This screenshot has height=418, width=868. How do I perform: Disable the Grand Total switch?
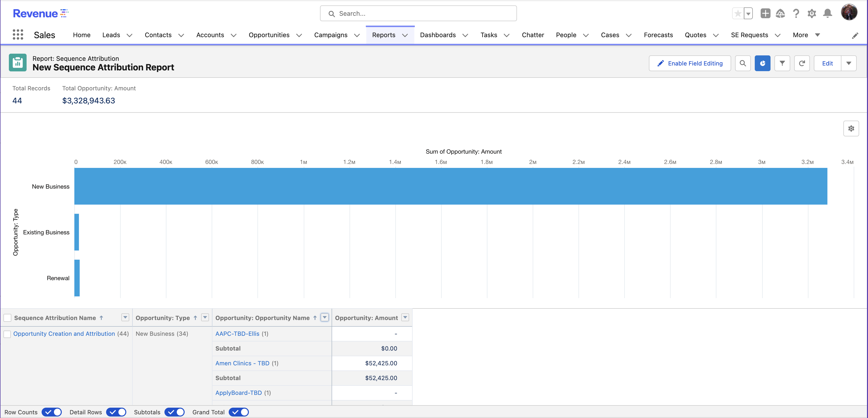(239, 412)
